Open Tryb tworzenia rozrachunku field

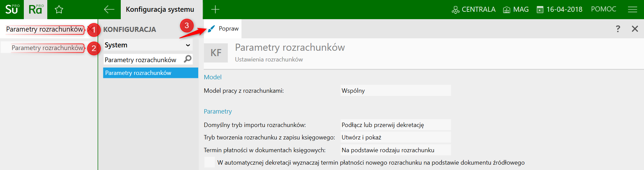click(395, 137)
